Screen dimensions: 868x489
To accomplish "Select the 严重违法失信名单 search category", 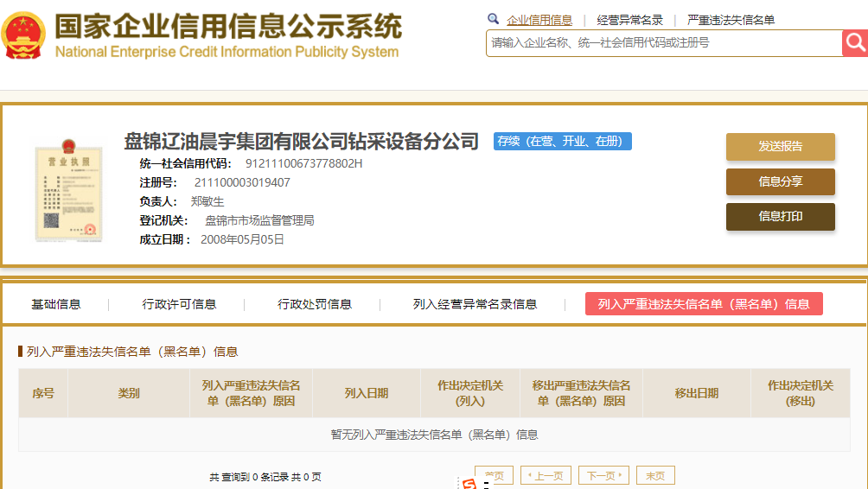I will point(731,21).
